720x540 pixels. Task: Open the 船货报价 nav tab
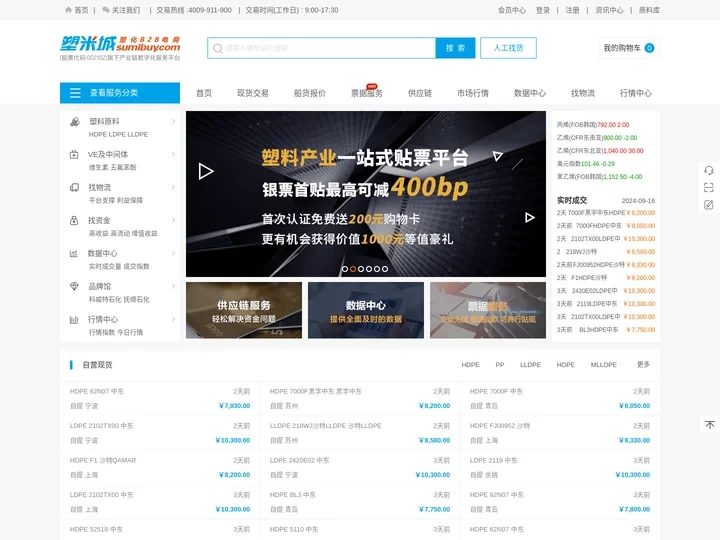pyautogui.click(x=309, y=93)
